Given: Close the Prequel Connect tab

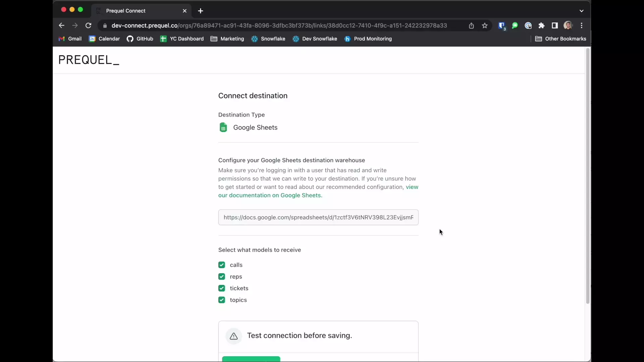Looking at the screenshot, I should [x=184, y=11].
